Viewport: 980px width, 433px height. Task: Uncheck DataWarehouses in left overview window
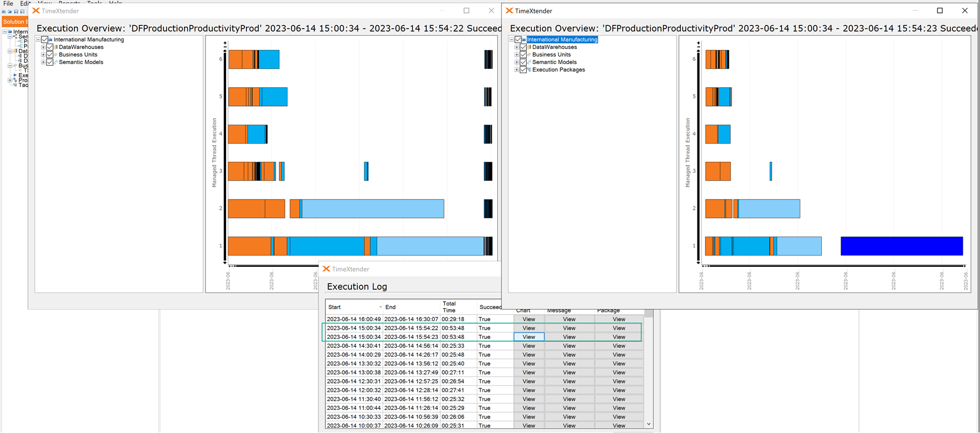[x=50, y=47]
